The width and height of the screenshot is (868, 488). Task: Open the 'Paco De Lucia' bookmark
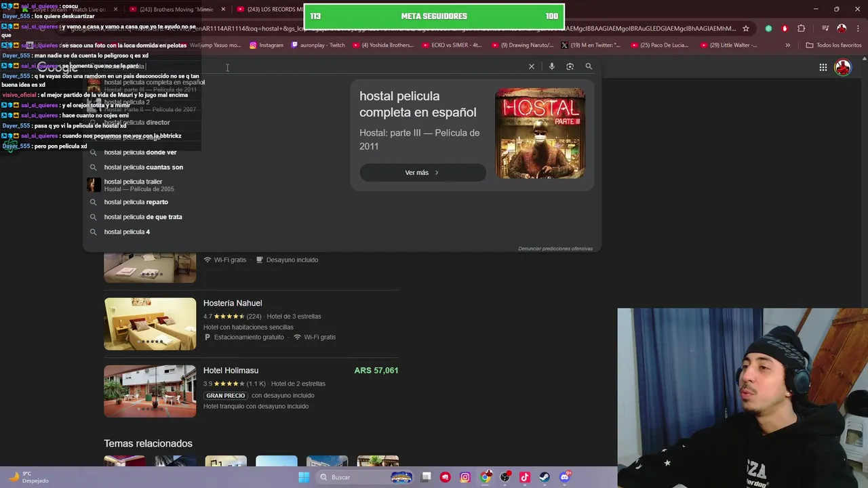click(x=660, y=45)
